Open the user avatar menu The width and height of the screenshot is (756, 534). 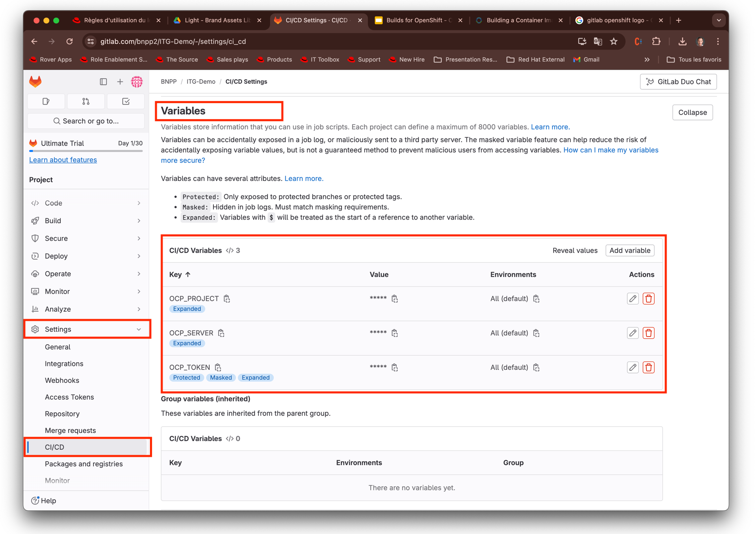(137, 81)
